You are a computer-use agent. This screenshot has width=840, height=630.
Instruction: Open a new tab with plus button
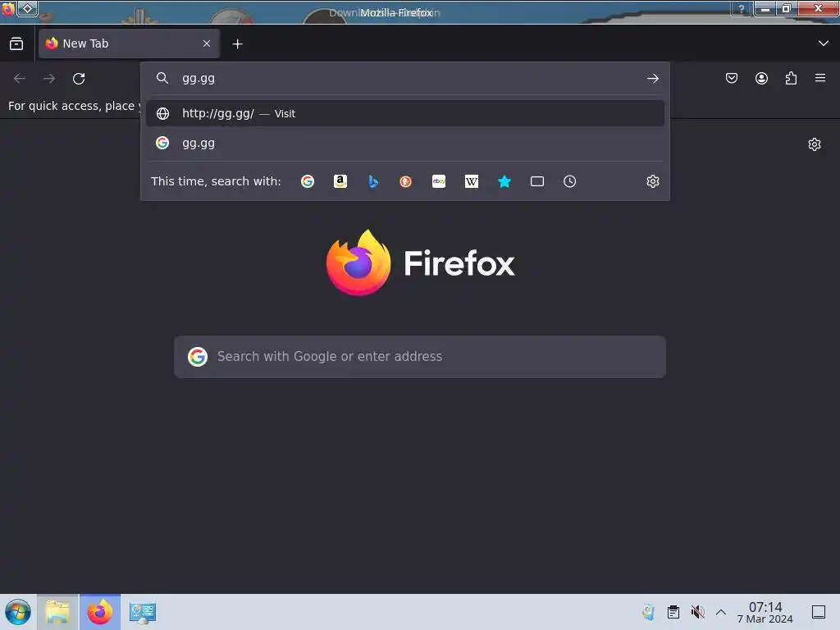pyautogui.click(x=237, y=44)
